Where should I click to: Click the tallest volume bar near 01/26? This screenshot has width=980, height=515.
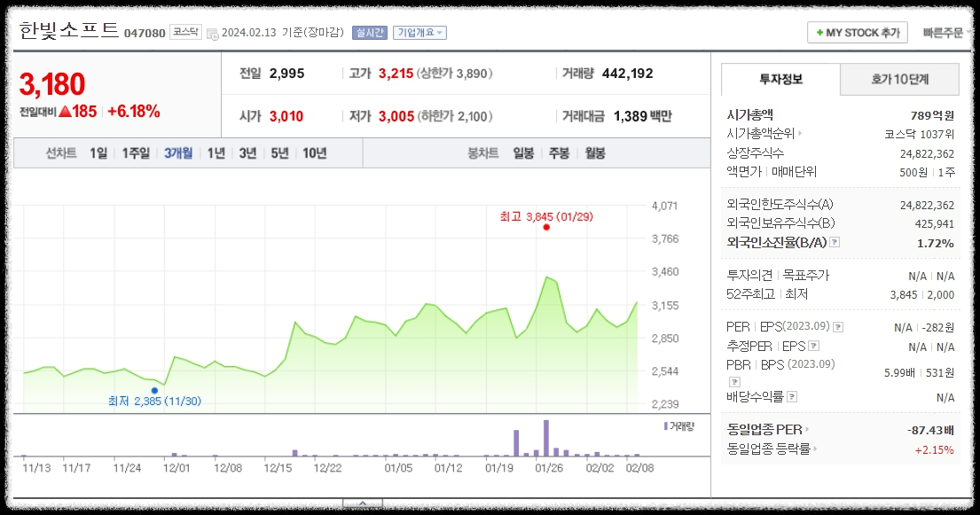tap(546, 438)
